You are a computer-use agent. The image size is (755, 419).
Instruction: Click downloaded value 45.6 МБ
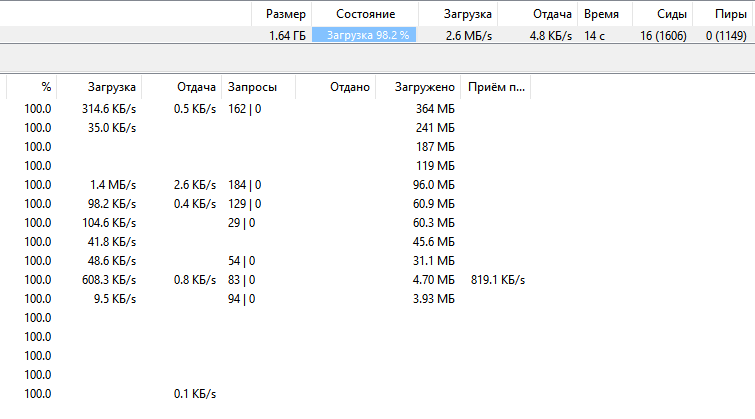coord(433,242)
